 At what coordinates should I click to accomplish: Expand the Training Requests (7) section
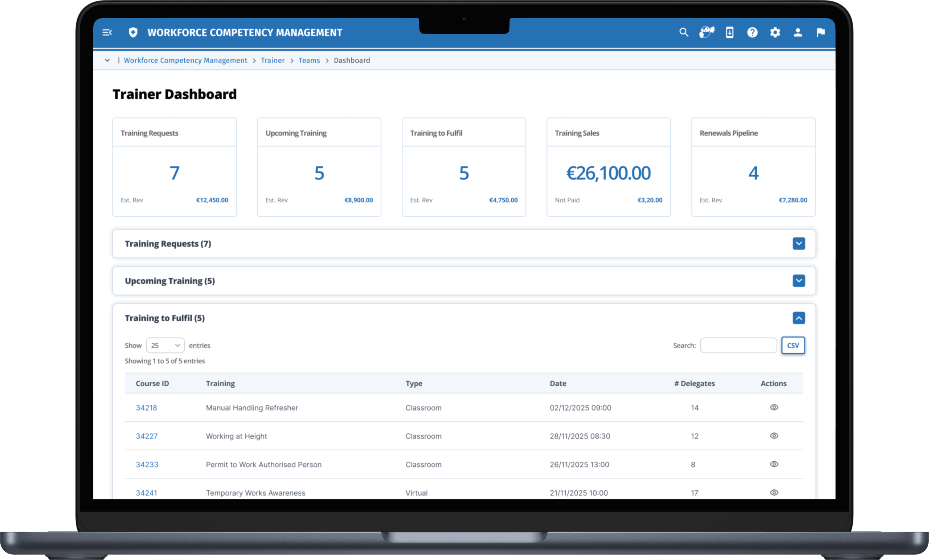point(799,243)
